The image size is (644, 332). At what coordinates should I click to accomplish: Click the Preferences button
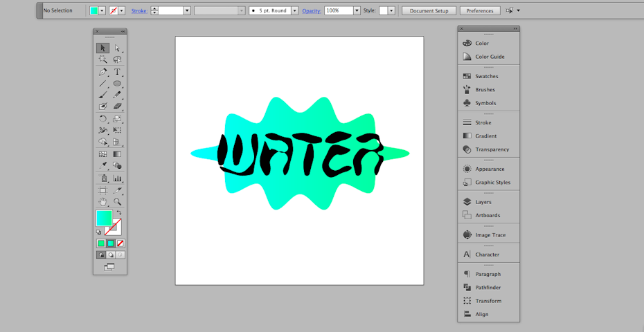(480, 11)
